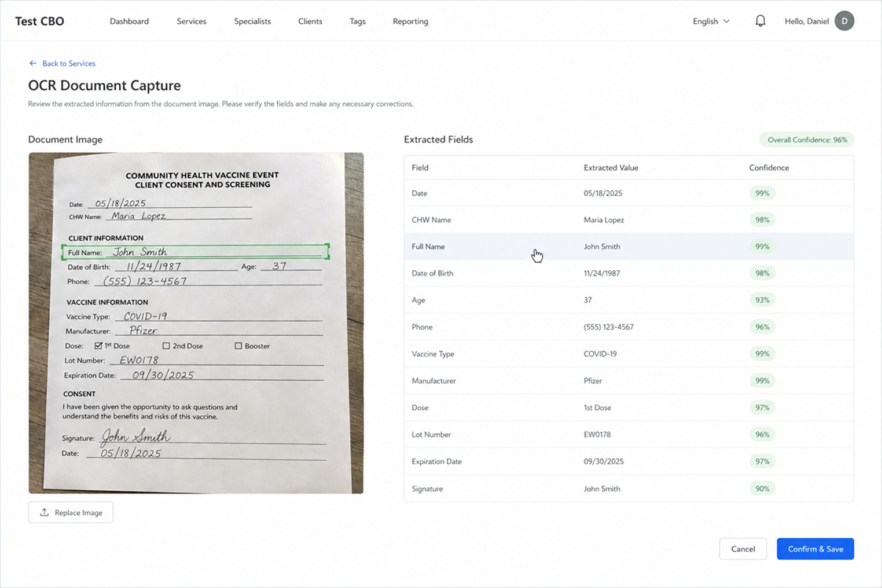882x588 pixels.
Task: Click the 98% badge in CHW Name row
Action: (x=762, y=220)
